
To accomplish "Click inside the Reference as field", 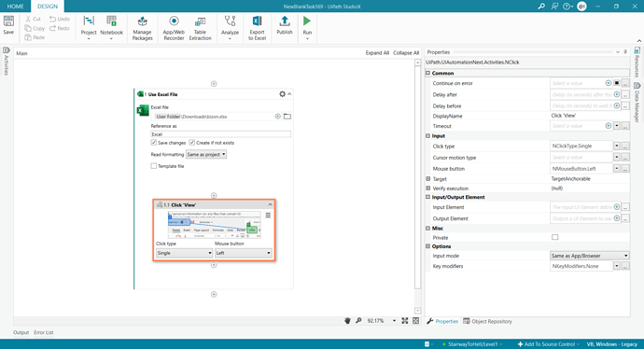I will 220,134.
